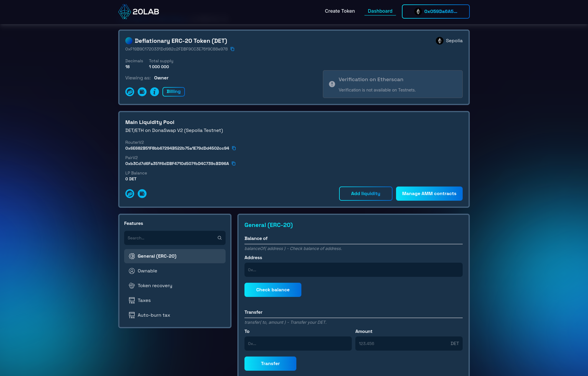Click Manage AMM contracts

[x=429, y=194]
